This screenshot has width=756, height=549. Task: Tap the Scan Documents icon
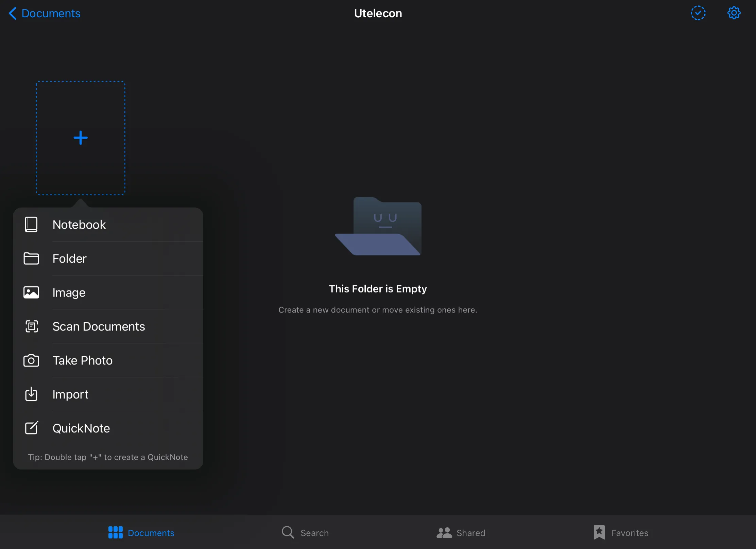click(31, 326)
